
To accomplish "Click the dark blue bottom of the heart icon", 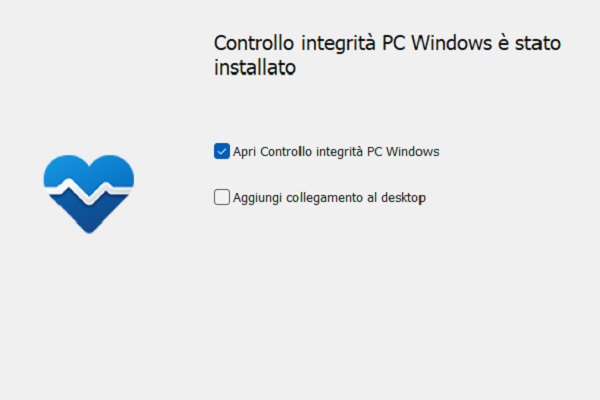I will point(89,216).
